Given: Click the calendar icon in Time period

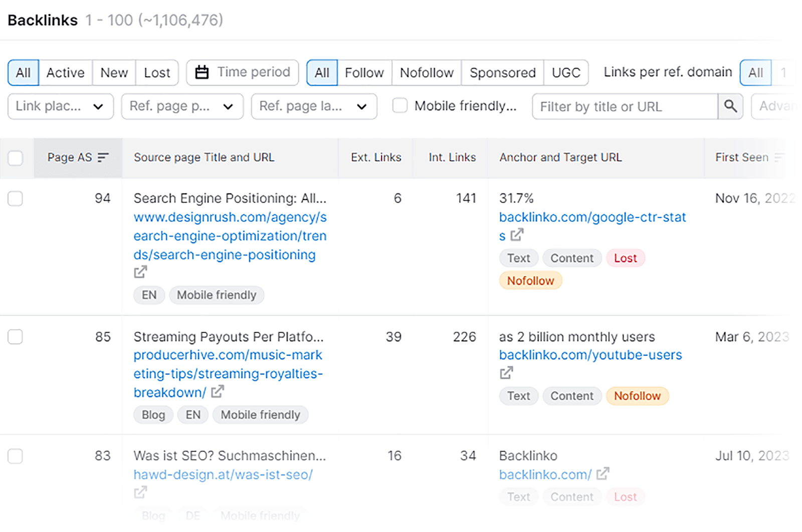Looking at the screenshot, I should pos(202,73).
